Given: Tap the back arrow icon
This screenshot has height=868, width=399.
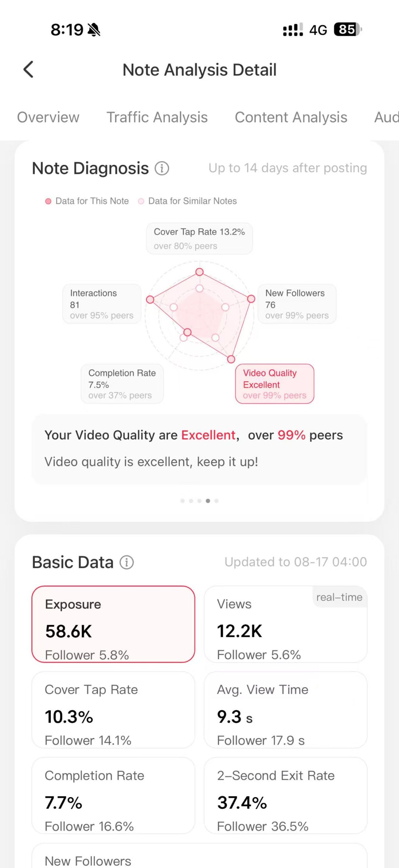Looking at the screenshot, I should (28, 70).
